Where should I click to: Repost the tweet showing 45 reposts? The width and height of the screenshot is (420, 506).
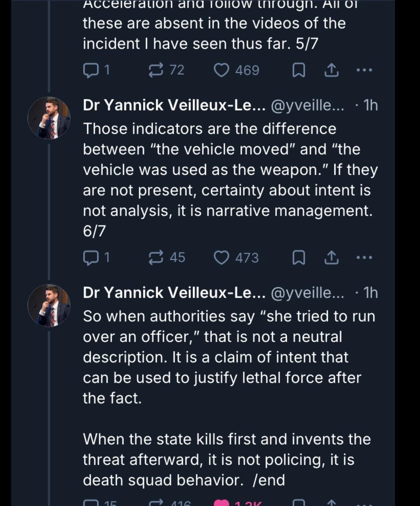tap(156, 258)
